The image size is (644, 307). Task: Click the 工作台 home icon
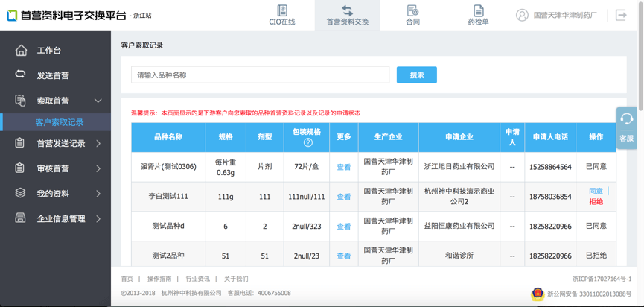pos(21,51)
